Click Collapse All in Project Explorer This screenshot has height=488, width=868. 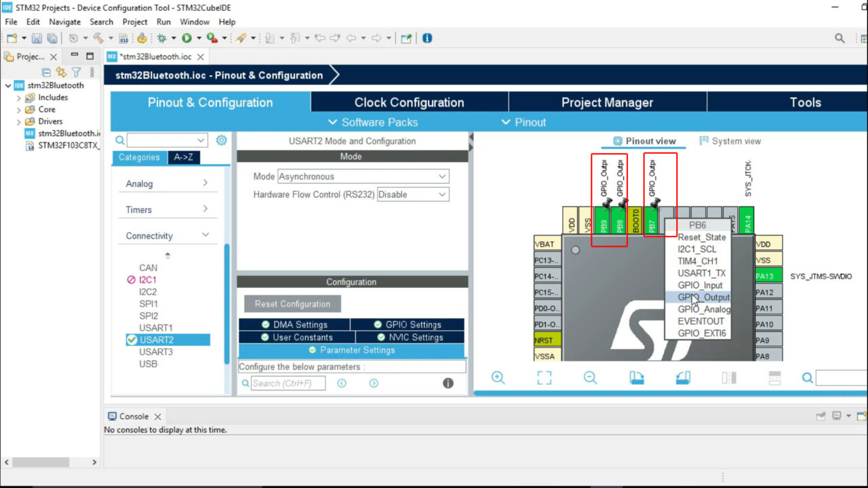coord(46,72)
